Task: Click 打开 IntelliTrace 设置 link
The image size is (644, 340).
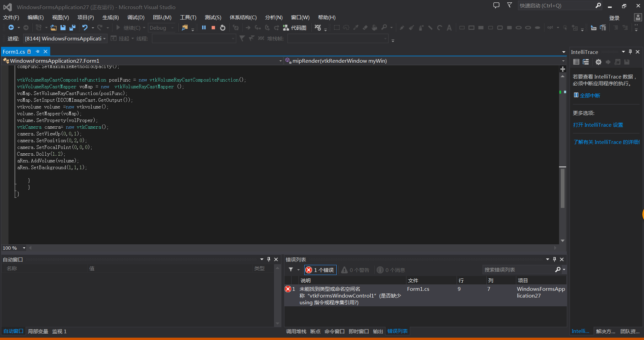Action: tap(598, 125)
